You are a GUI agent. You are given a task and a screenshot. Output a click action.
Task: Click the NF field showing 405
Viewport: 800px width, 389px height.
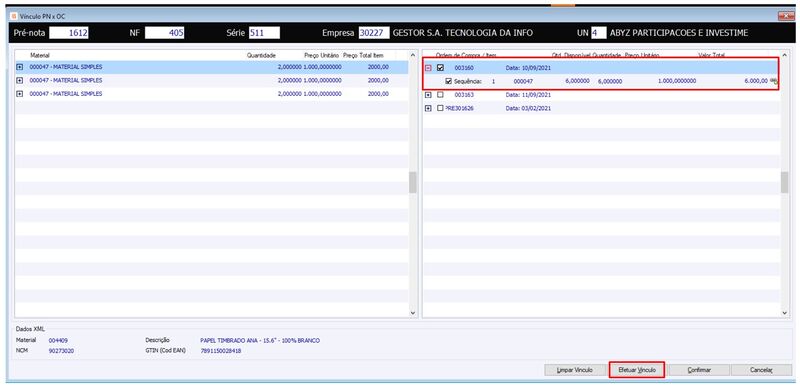click(x=164, y=33)
